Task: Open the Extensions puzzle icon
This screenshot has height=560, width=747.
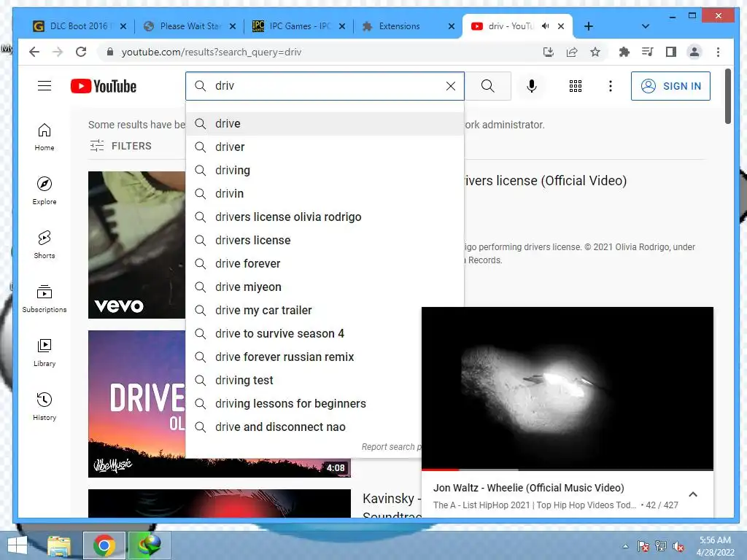Action: pos(624,52)
